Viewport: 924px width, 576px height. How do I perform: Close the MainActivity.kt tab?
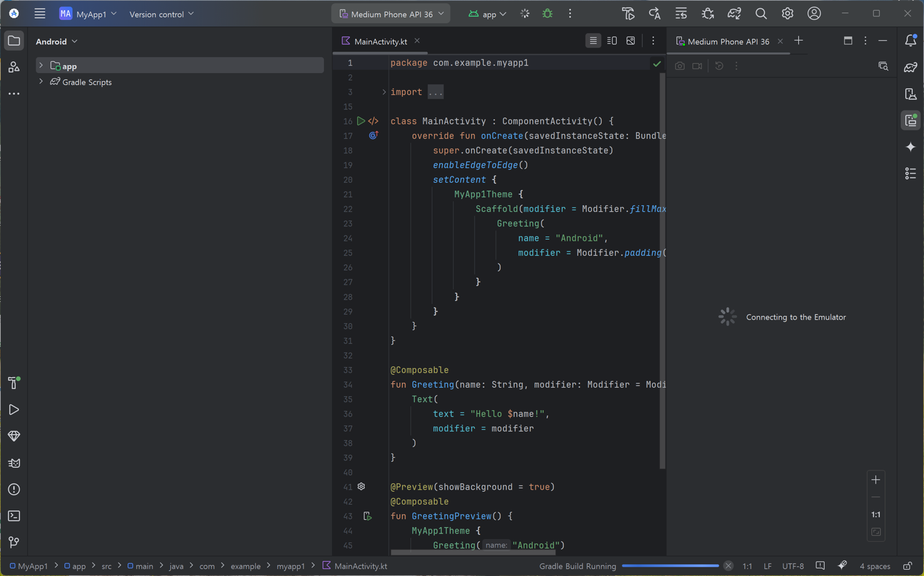(417, 41)
